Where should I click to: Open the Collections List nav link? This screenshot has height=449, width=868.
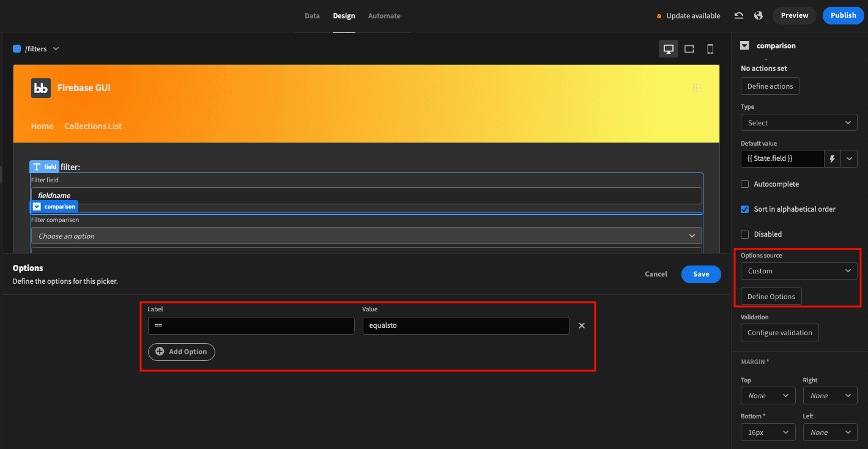tap(93, 126)
